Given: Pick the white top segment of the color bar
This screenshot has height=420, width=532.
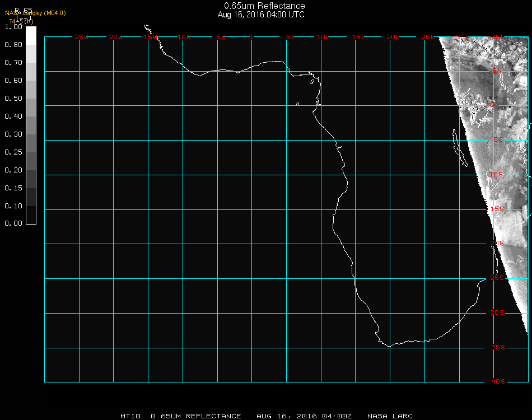Looking at the screenshot, I should pyautogui.click(x=31, y=36).
